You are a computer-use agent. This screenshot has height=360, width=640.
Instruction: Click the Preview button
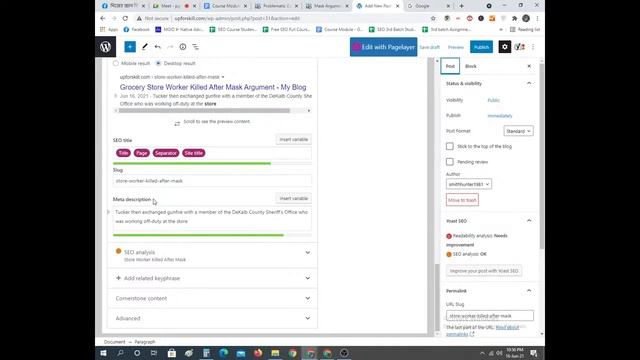coord(456,47)
